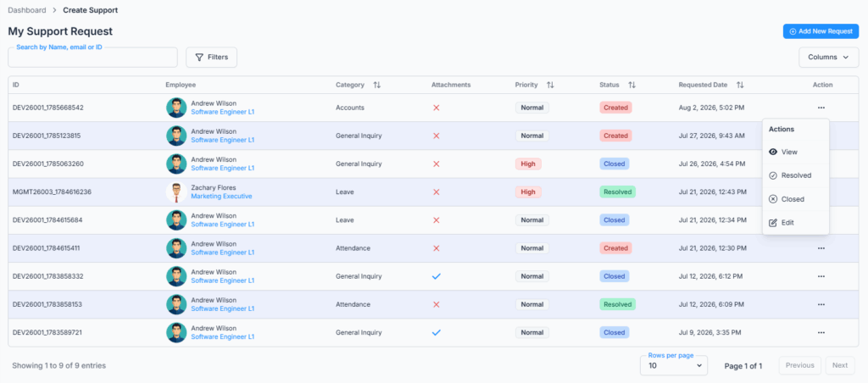868x383 pixels.
Task: Click the three-dot action icon for DEV26001_1784615411
Action: [x=821, y=248]
